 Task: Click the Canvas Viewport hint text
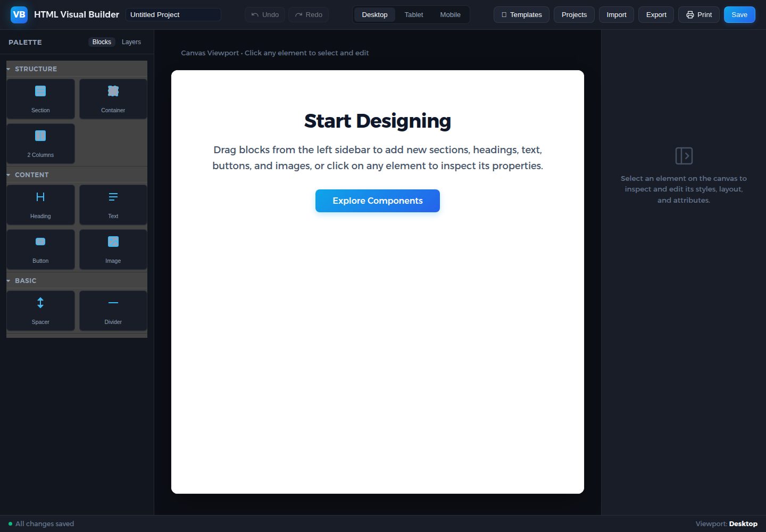coord(274,53)
